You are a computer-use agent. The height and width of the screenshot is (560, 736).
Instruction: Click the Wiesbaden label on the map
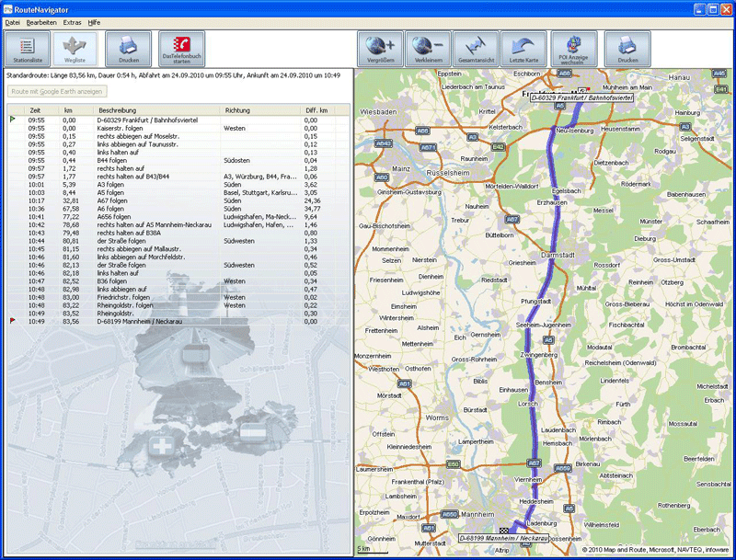click(378, 112)
